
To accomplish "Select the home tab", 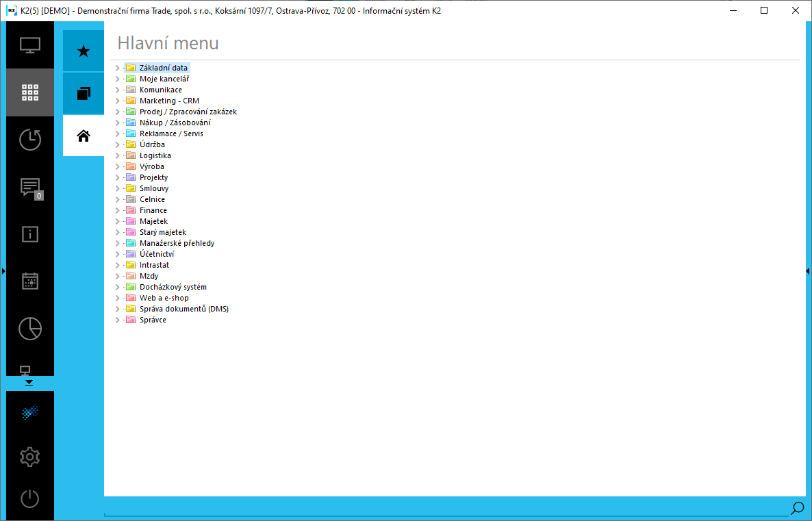I will pyautogui.click(x=84, y=136).
